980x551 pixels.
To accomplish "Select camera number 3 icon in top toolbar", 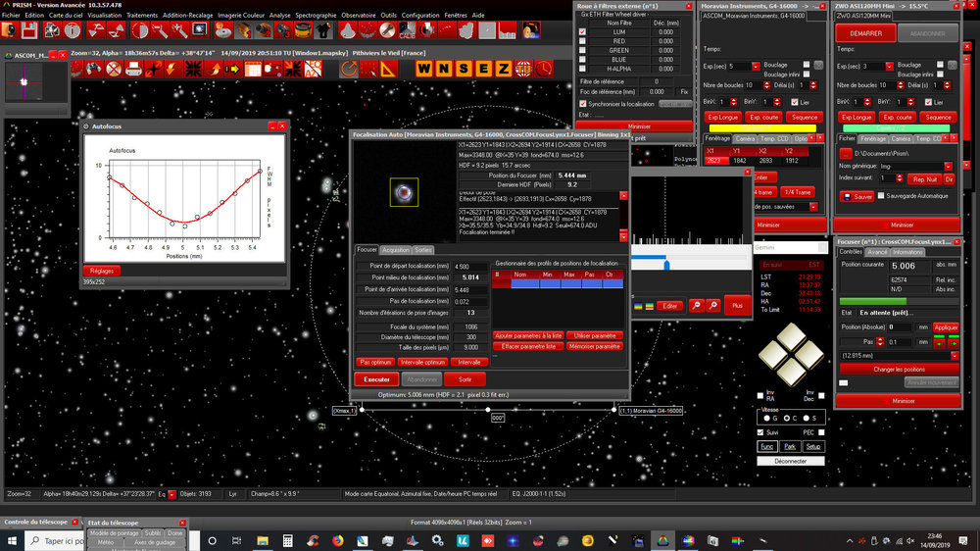I will pos(283,30).
